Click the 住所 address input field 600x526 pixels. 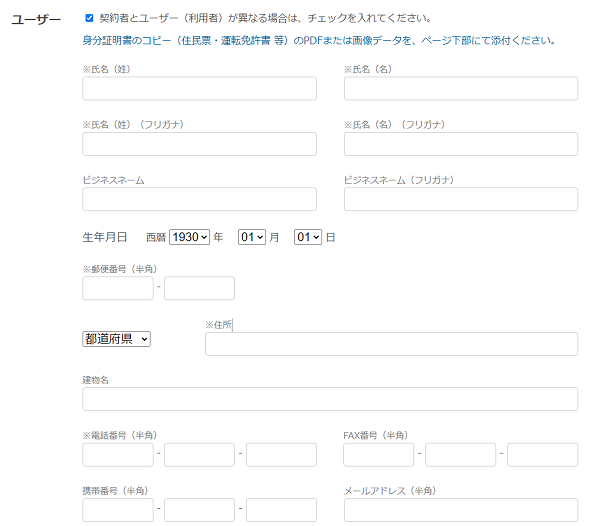pyautogui.click(x=391, y=344)
